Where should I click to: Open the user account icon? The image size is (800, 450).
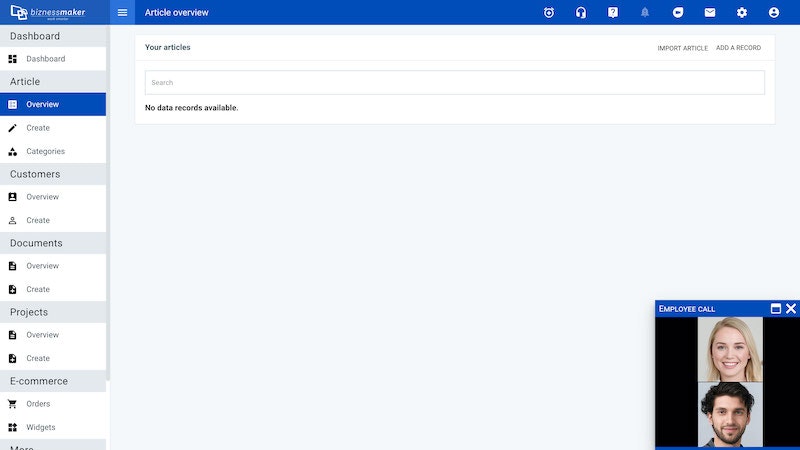[x=774, y=12]
